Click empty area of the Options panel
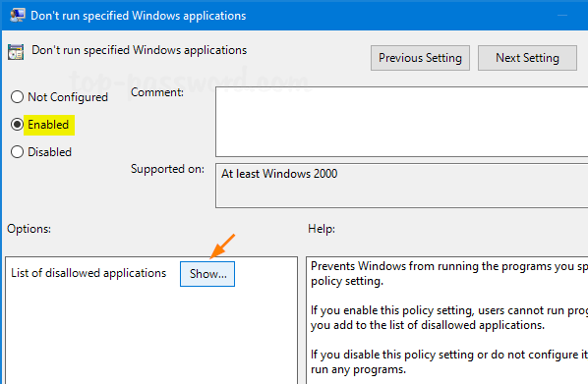 (x=151, y=334)
